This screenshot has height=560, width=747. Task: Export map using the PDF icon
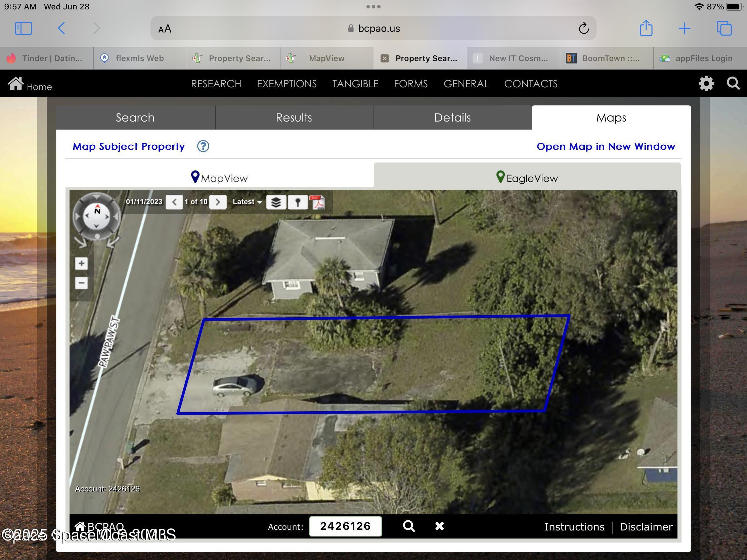click(318, 202)
